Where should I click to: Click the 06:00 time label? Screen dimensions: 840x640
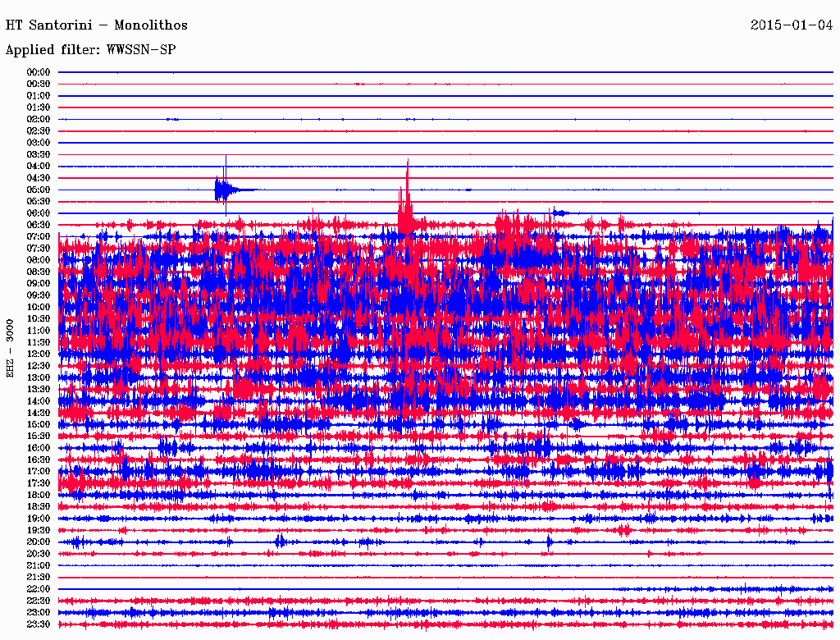[x=38, y=213]
